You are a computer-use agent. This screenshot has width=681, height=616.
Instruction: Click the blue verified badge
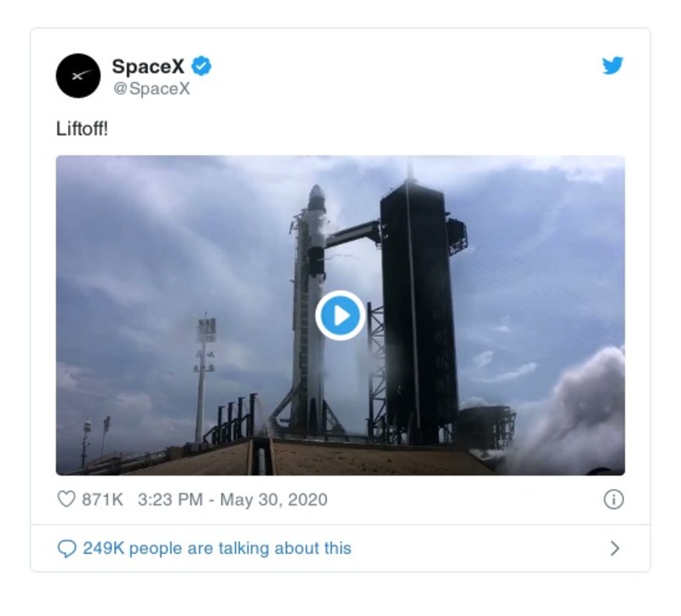point(202,66)
